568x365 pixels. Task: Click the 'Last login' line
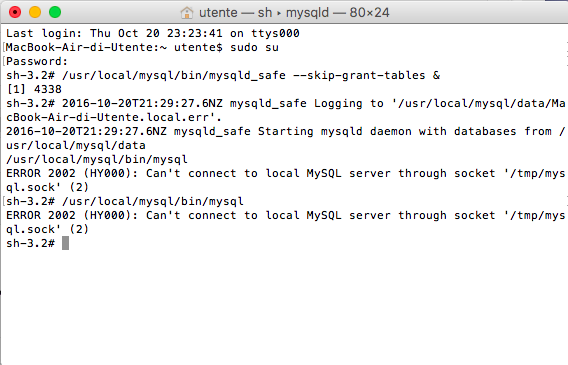[153, 33]
